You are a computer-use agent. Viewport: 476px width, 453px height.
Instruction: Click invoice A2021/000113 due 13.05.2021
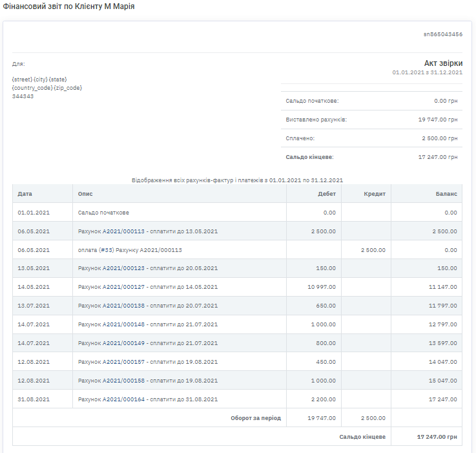point(147,231)
